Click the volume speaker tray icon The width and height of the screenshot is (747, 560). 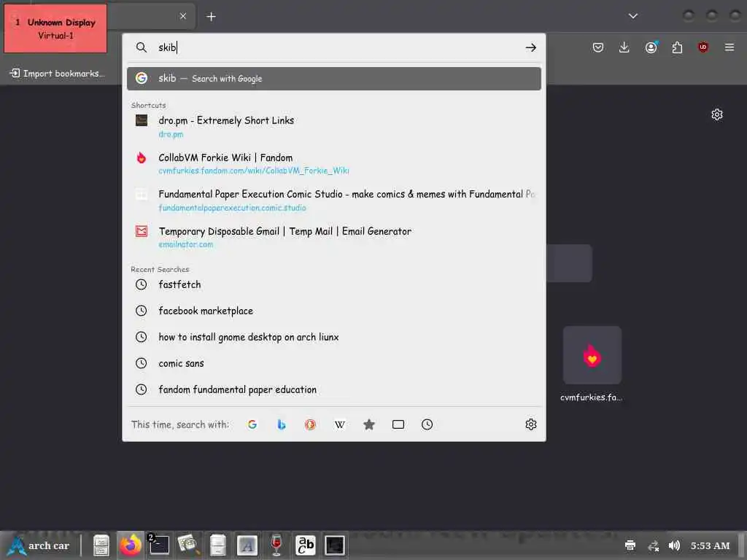click(674, 545)
